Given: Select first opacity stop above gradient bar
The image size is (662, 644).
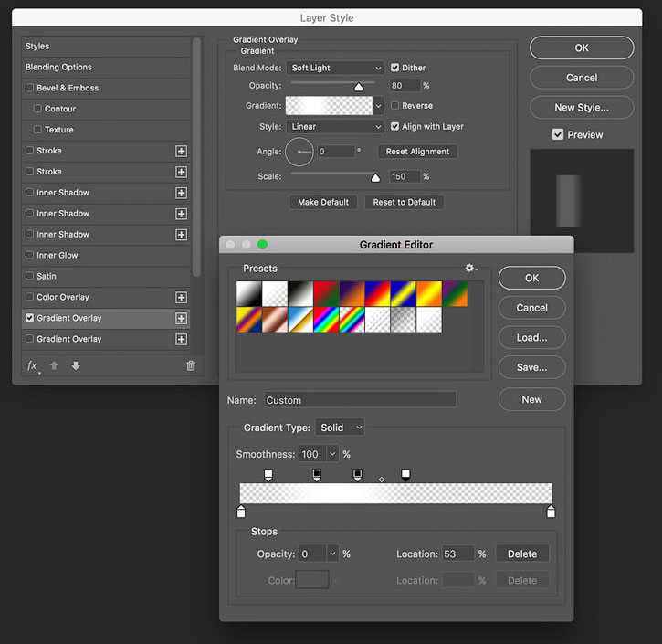Looking at the screenshot, I should pyautogui.click(x=268, y=475).
